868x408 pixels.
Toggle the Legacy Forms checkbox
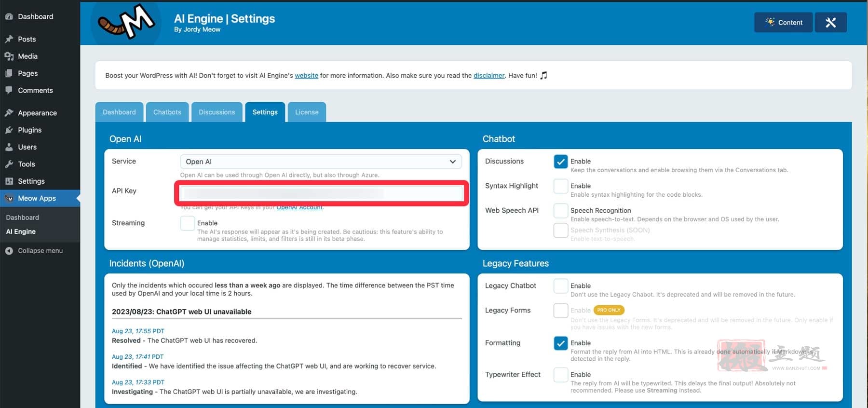pos(561,311)
